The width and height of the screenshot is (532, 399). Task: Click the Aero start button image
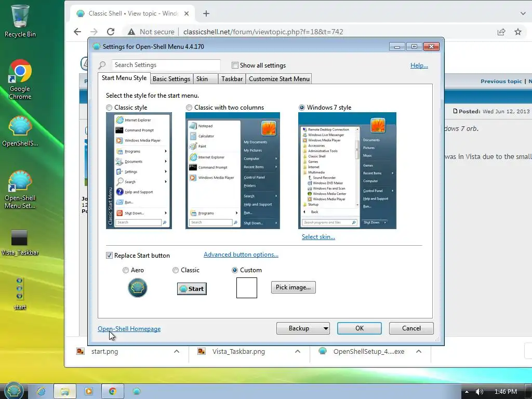(x=137, y=288)
